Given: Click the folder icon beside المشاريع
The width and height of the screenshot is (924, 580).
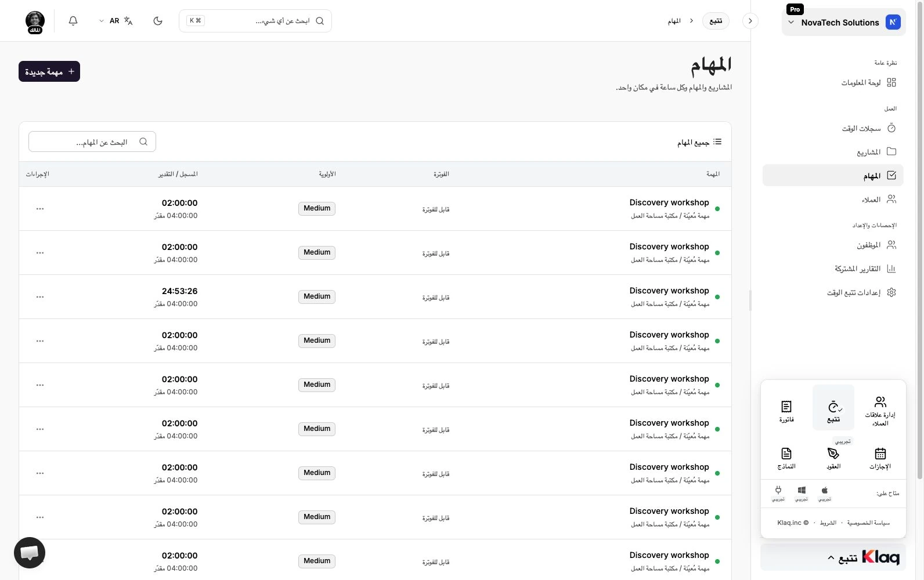Looking at the screenshot, I should pos(891,151).
